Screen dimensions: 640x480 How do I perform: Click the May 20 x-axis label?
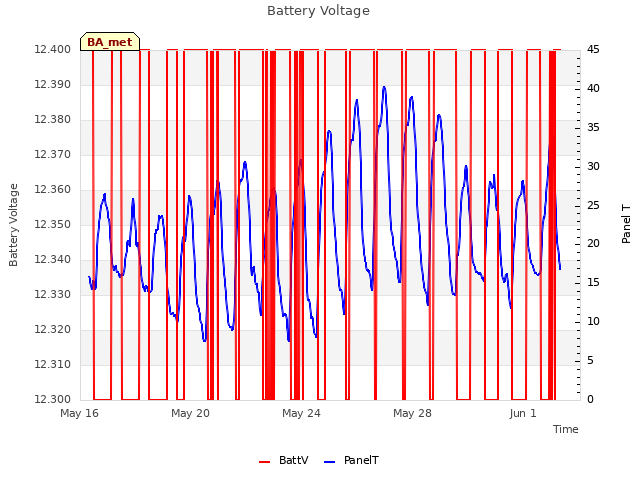click(190, 413)
